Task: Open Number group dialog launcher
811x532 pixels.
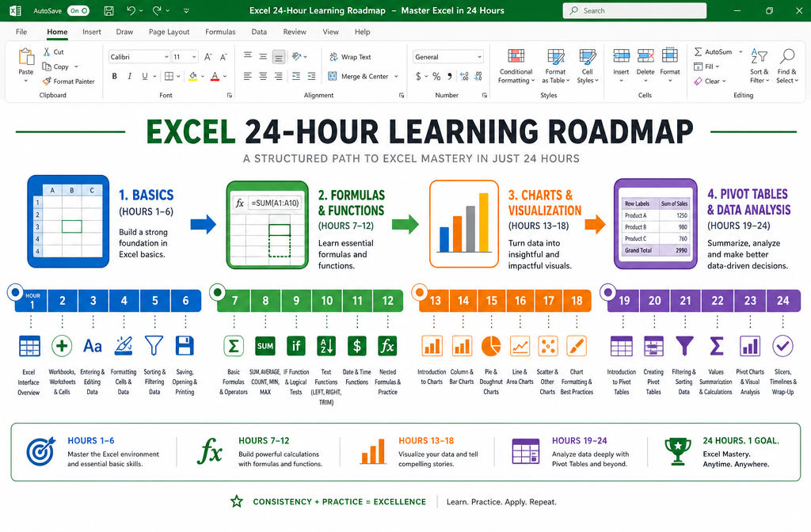Action: [485, 95]
